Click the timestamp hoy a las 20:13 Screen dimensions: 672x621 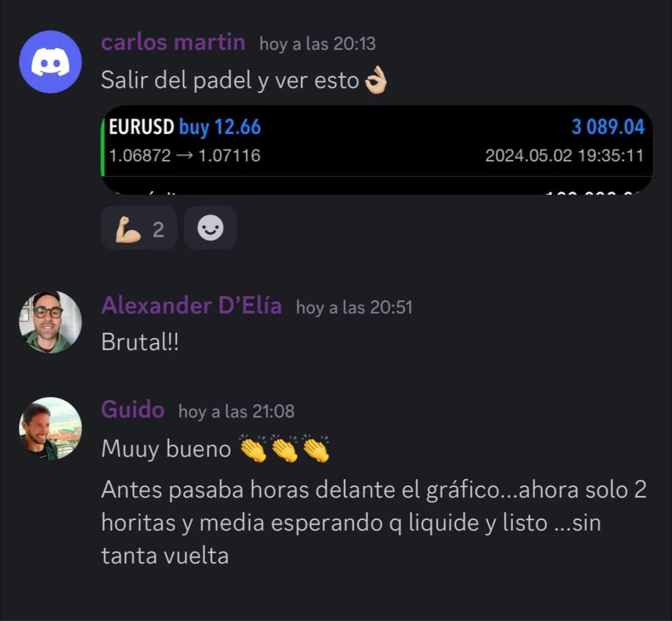[318, 44]
